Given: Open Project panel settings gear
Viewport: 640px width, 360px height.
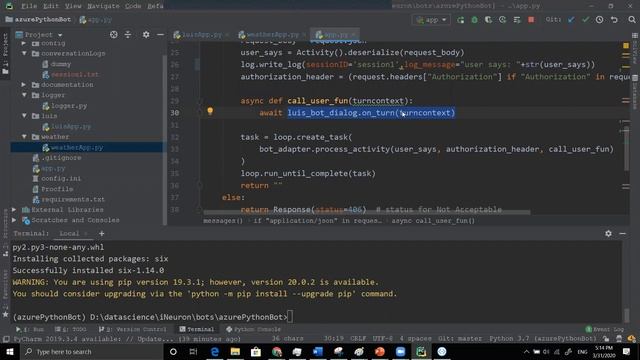Looking at the screenshot, I should pyautogui.click(x=146, y=35).
